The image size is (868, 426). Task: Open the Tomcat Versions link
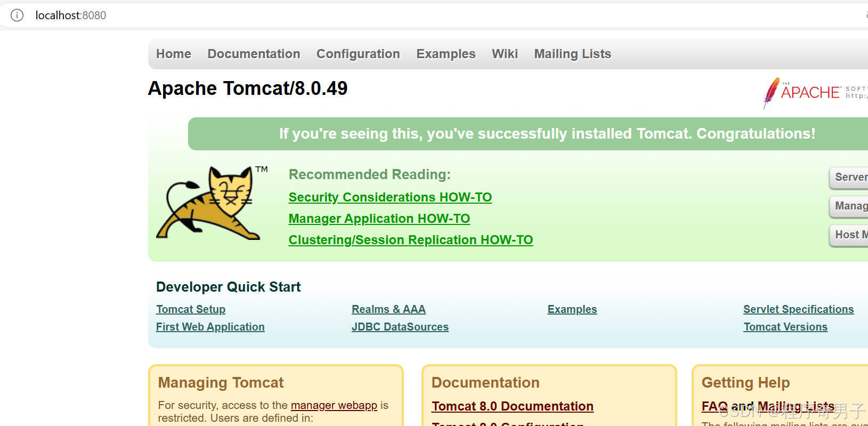coord(785,327)
